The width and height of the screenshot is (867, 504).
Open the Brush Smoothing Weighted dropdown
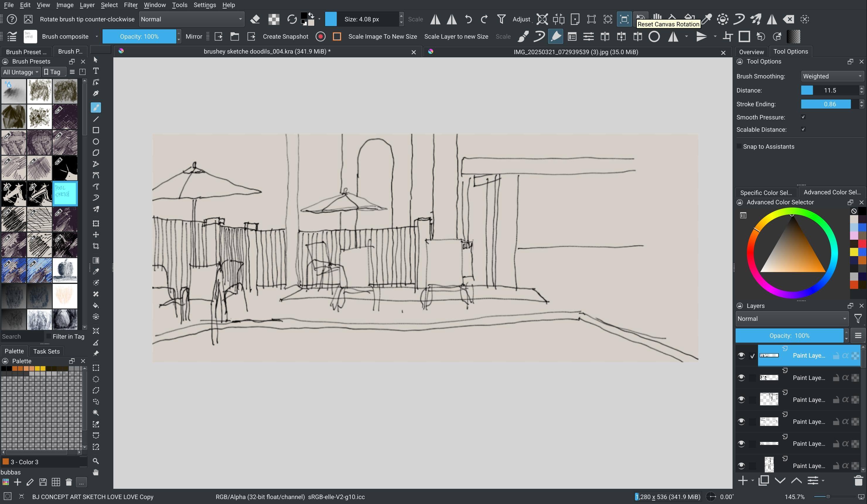click(832, 76)
